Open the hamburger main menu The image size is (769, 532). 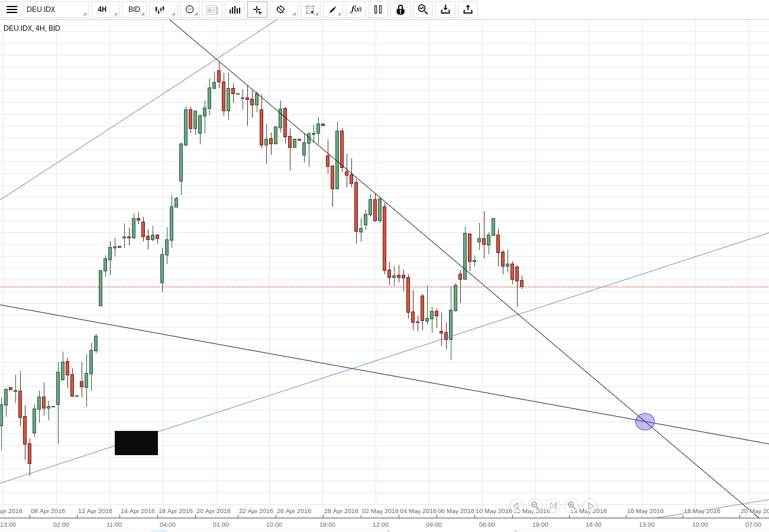point(12,9)
